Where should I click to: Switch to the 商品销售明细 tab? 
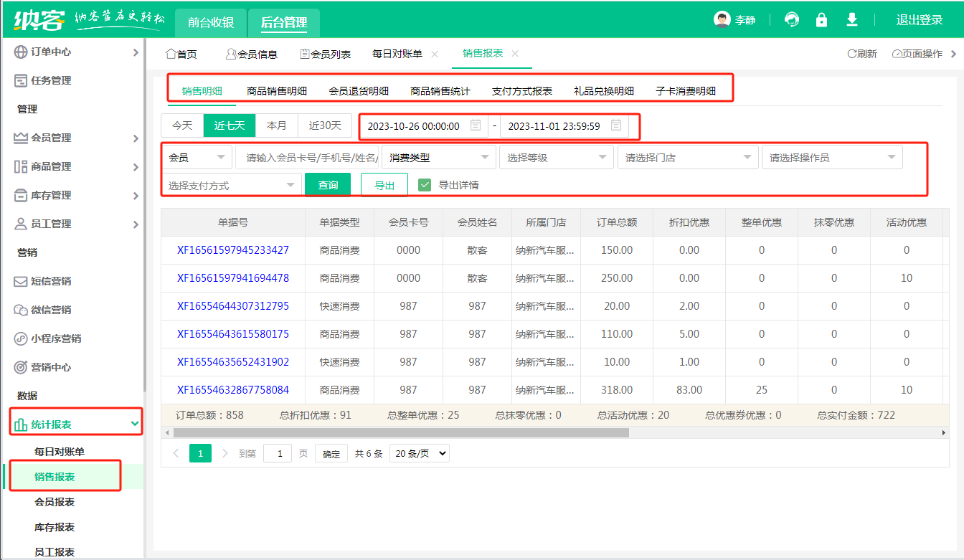(x=277, y=91)
